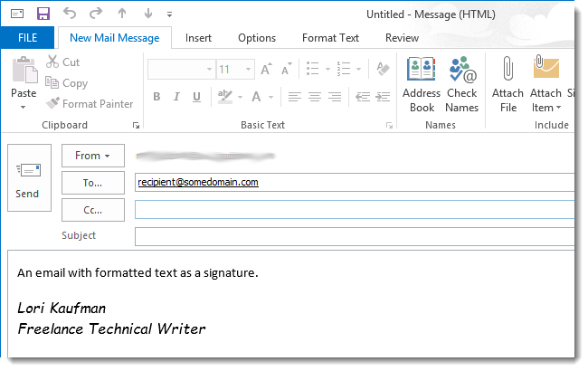Screen dimensions: 588x371
Task: Click inside the Subject input field
Action: point(355,236)
